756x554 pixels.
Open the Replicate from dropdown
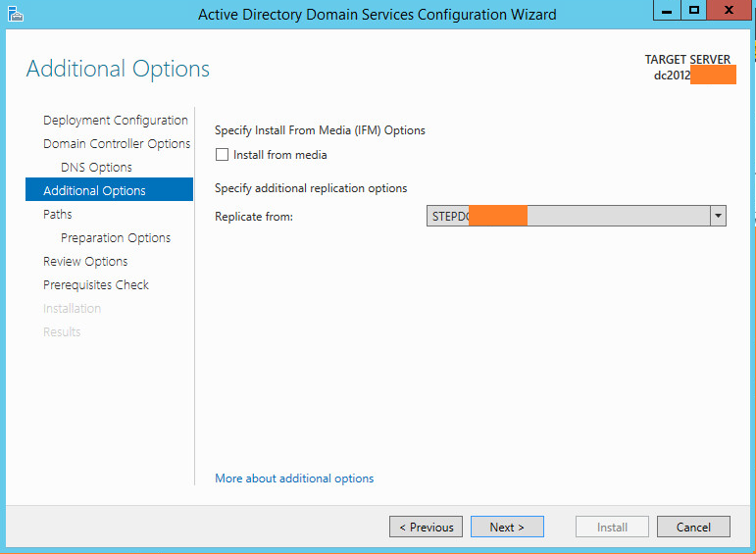tap(718, 217)
